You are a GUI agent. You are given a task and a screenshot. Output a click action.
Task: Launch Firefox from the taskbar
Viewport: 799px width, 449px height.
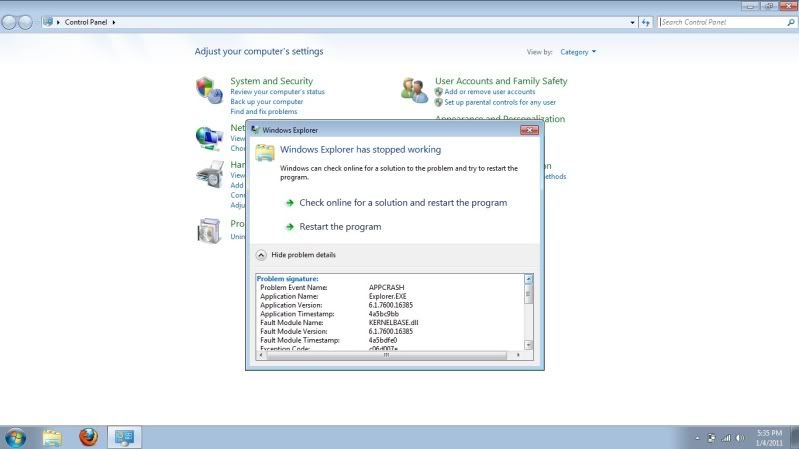[88, 437]
